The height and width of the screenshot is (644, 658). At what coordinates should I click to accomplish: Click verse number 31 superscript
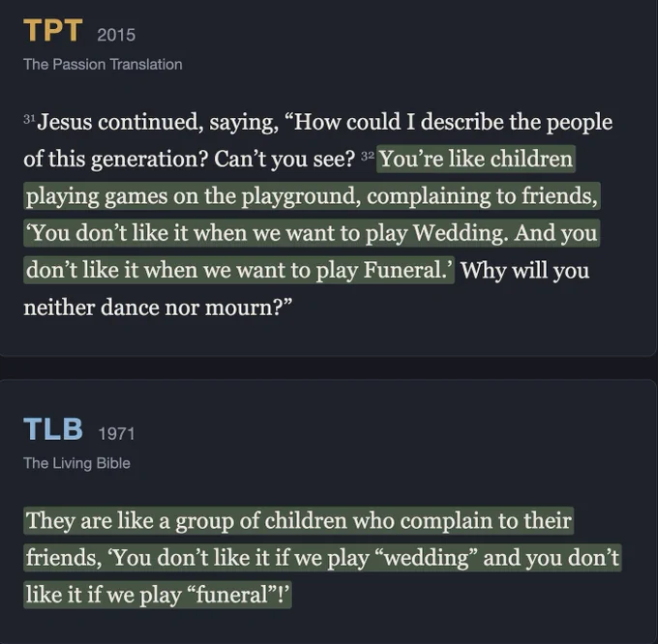[x=29, y=119]
